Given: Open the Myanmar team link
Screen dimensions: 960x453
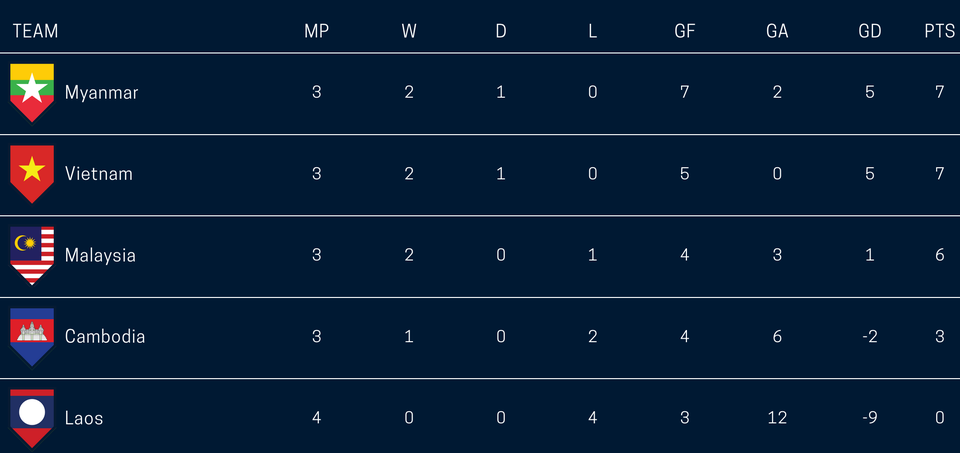Looking at the screenshot, I should (x=101, y=92).
